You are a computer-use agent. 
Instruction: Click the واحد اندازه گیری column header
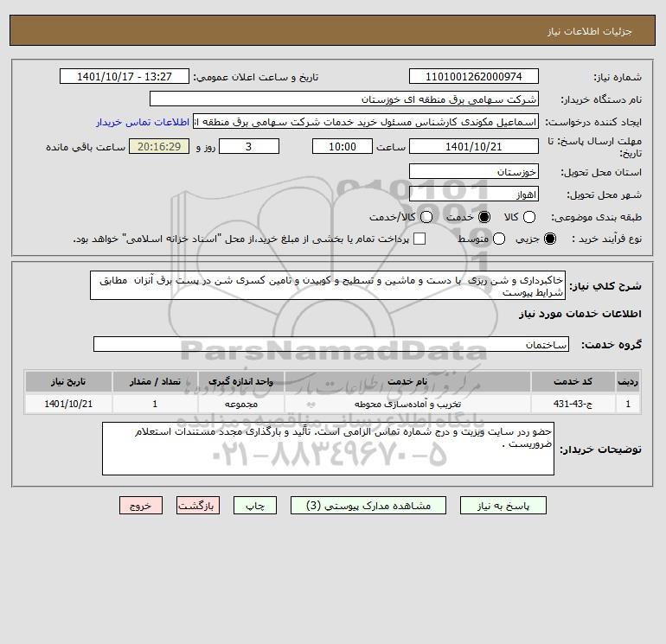pos(240,381)
